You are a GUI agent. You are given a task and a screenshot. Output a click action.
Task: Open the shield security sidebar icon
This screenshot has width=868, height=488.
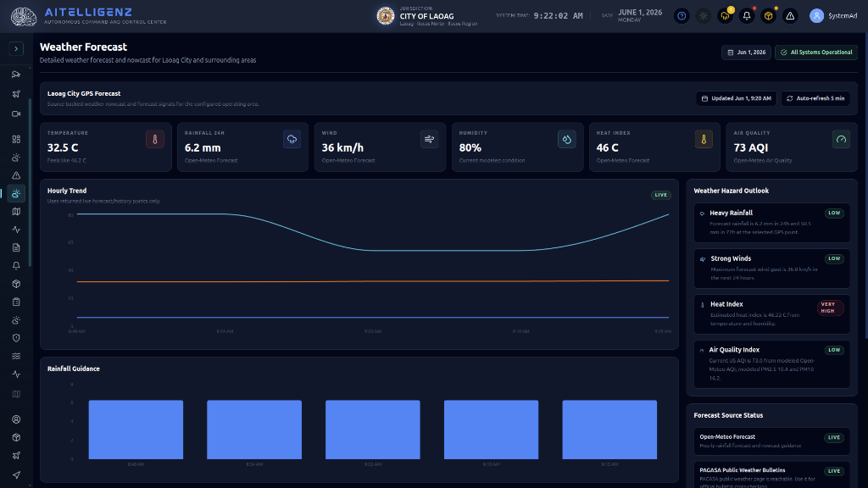coord(16,338)
